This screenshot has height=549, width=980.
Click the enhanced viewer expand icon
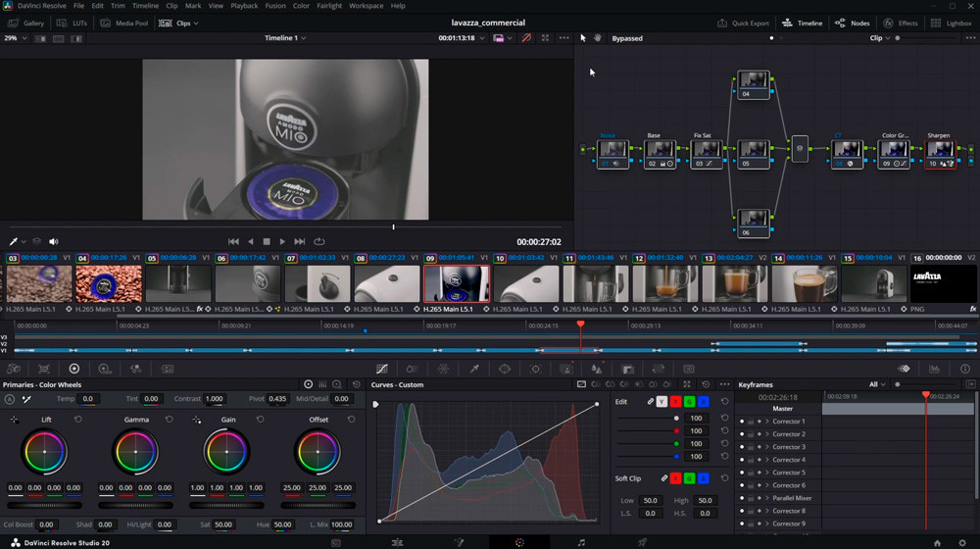coord(545,38)
